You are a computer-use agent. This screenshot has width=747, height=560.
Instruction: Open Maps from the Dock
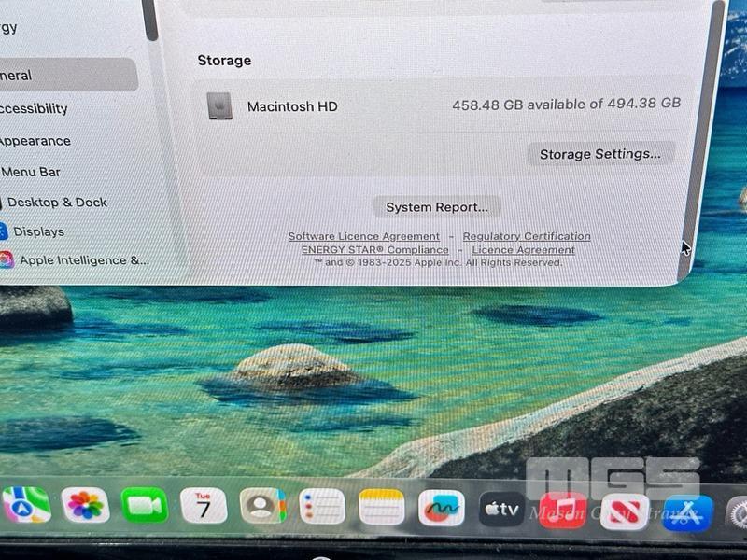(x=26, y=505)
